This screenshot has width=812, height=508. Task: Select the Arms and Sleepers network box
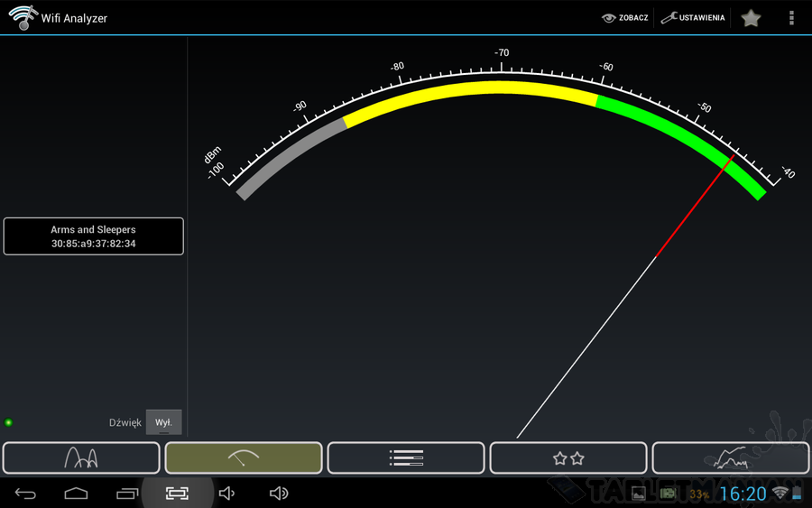point(93,236)
